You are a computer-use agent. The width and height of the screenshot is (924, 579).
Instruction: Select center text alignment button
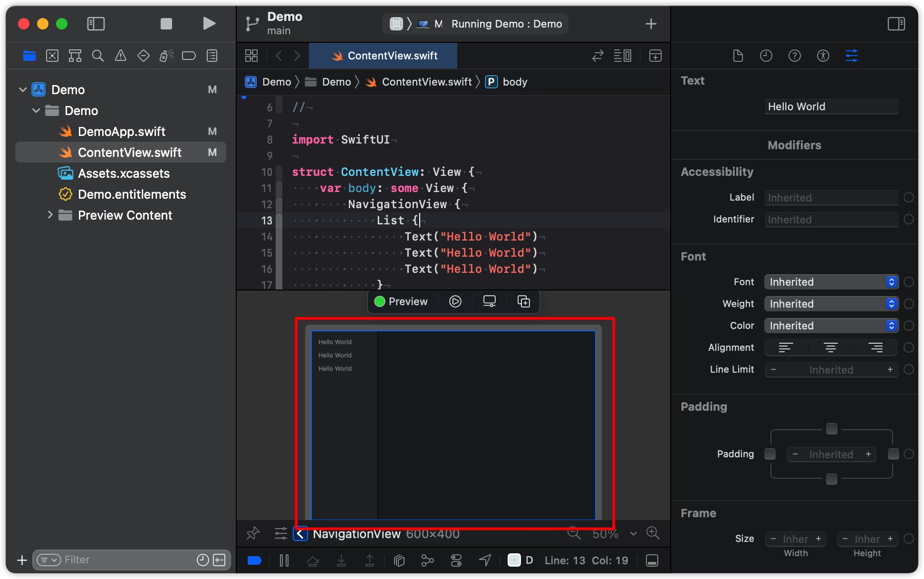pyautogui.click(x=830, y=347)
